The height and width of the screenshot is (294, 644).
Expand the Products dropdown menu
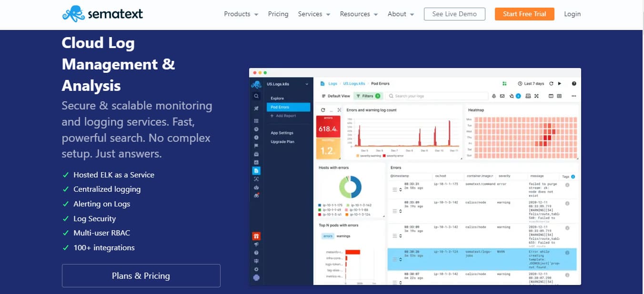(x=241, y=14)
